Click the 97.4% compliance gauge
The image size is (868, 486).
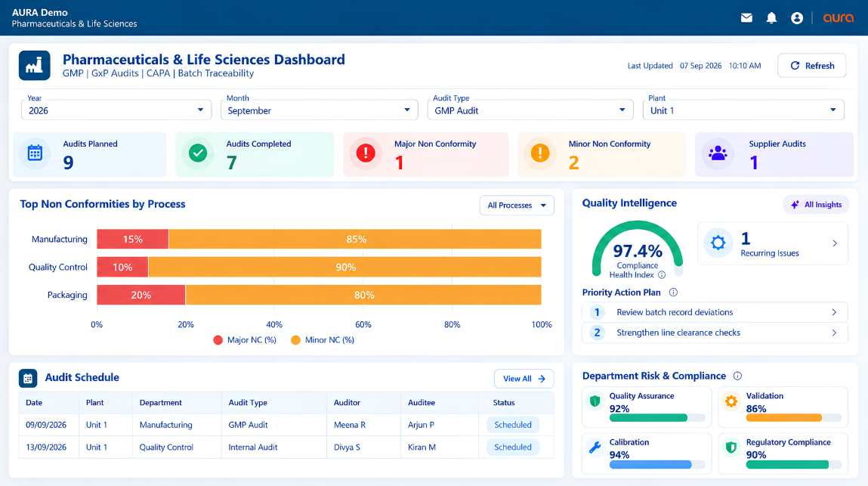[637, 249]
